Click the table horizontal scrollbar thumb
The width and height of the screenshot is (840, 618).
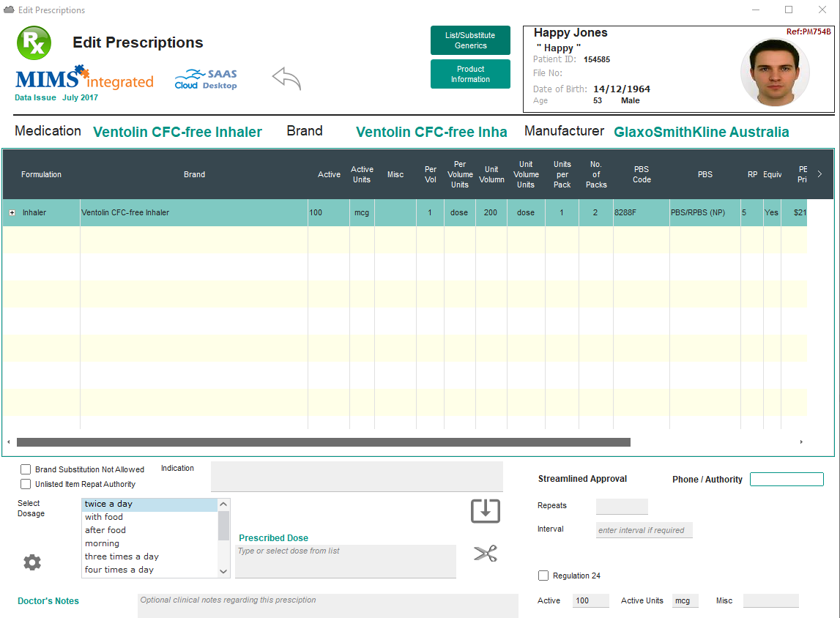click(324, 442)
